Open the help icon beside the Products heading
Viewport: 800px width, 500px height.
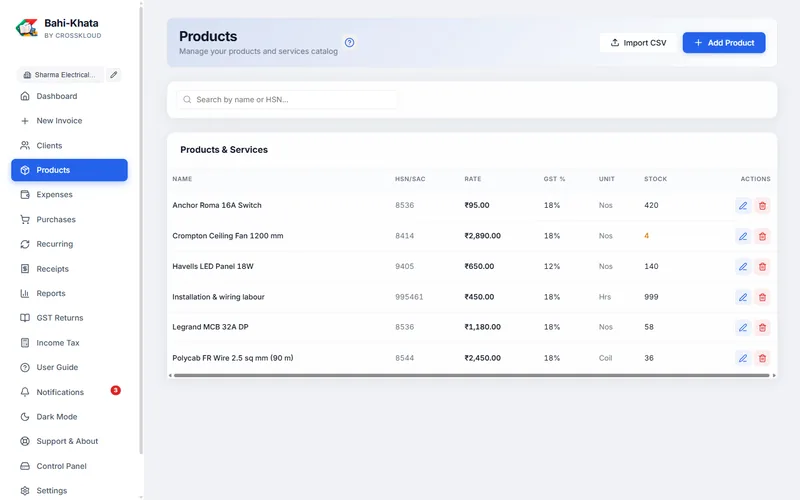(349, 42)
